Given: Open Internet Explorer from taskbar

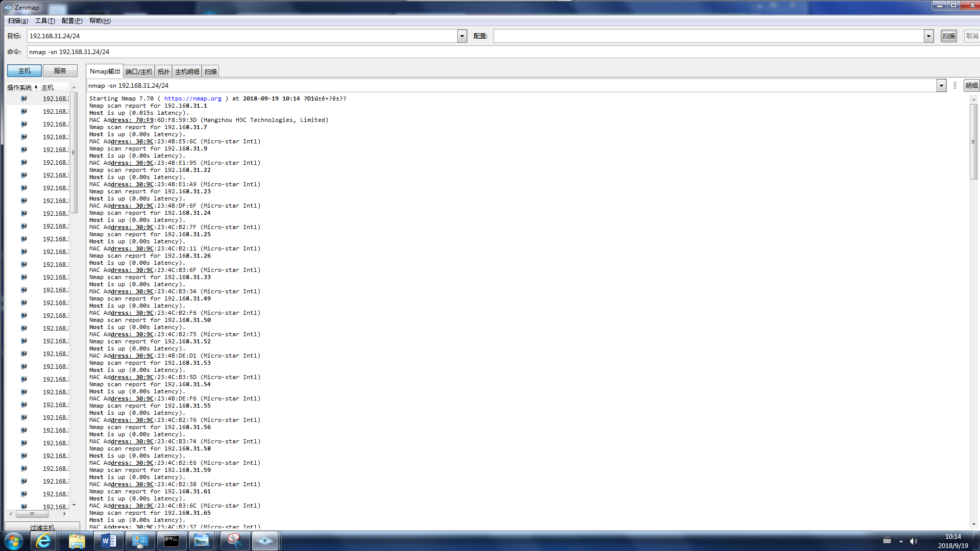Looking at the screenshot, I should click(44, 541).
